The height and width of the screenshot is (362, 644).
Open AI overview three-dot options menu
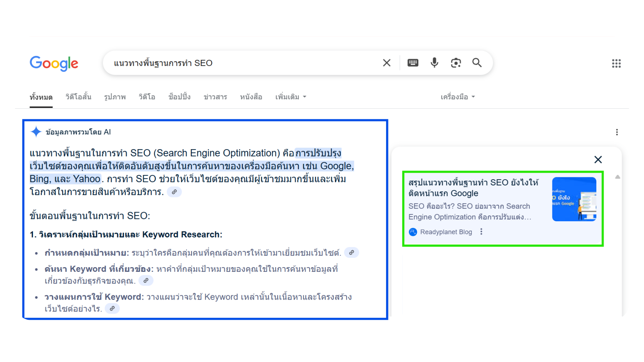(x=617, y=132)
